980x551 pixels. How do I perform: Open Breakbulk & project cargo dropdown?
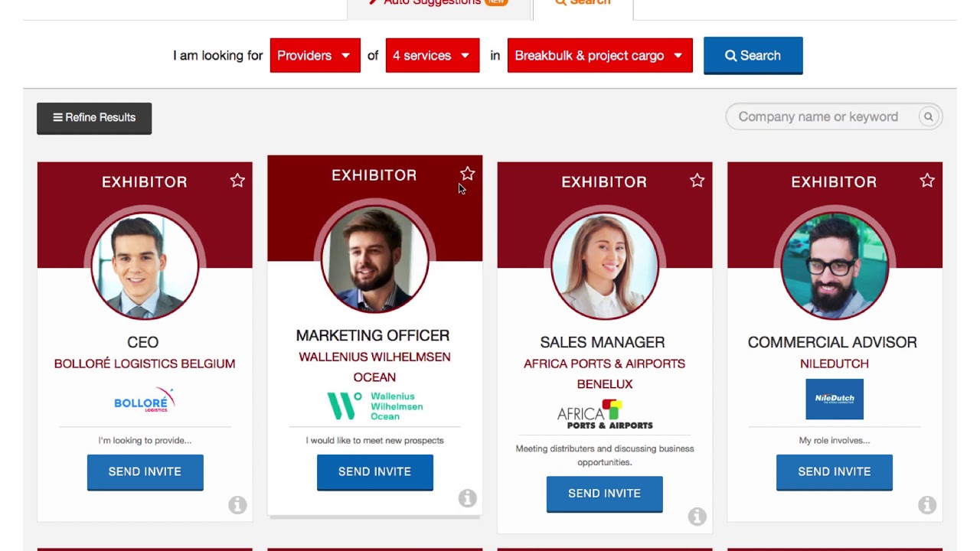599,56
